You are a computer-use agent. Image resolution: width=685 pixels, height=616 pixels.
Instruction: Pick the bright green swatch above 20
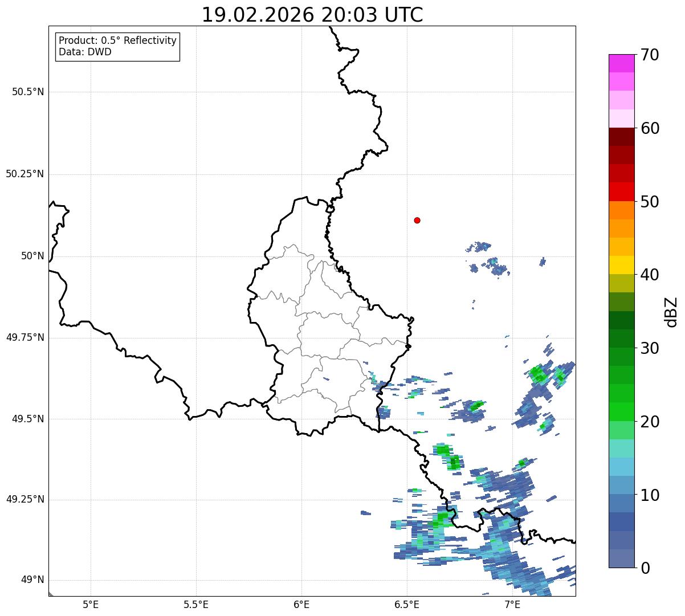pos(621,411)
